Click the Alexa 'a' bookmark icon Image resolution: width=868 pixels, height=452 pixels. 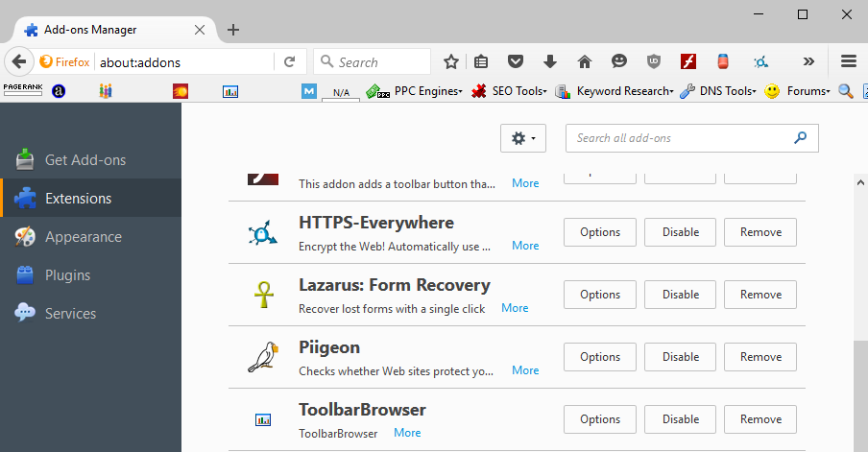(x=59, y=91)
